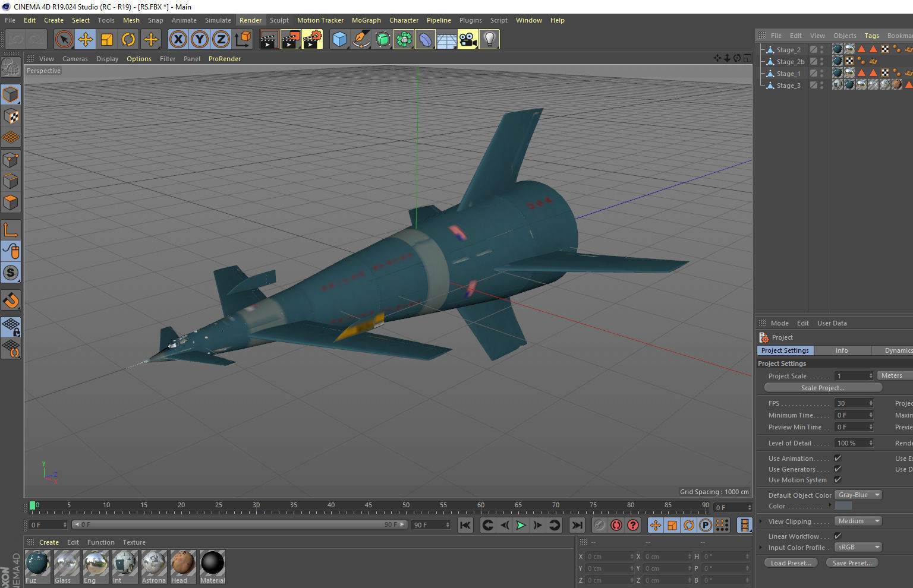Switch to Info tab

coord(842,350)
